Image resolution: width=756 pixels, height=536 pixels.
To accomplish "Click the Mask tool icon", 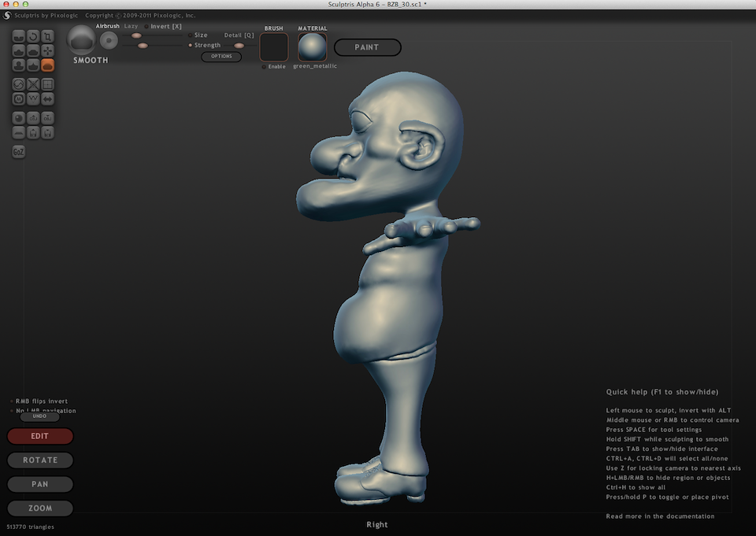I will [x=19, y=99].
